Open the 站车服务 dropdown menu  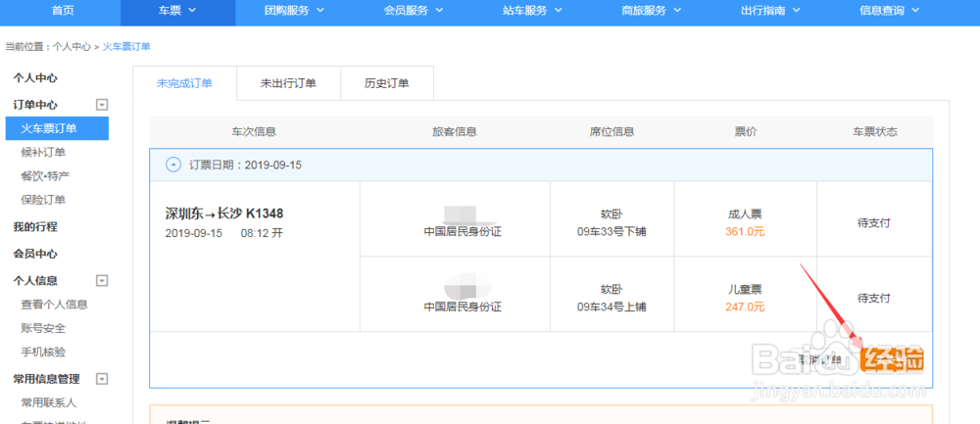532,11
